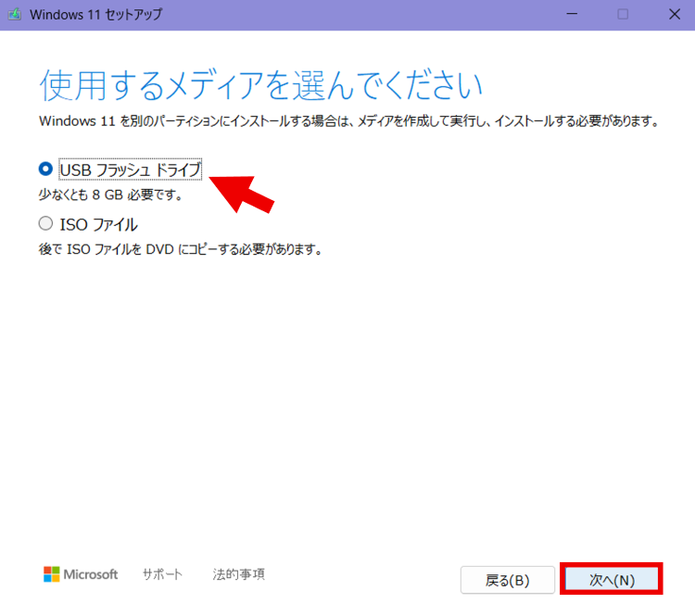Viewport: 695px width, 616px height.
Task: Select the USB フラッシュ ドライブ radio button
Action: [45, 169]
